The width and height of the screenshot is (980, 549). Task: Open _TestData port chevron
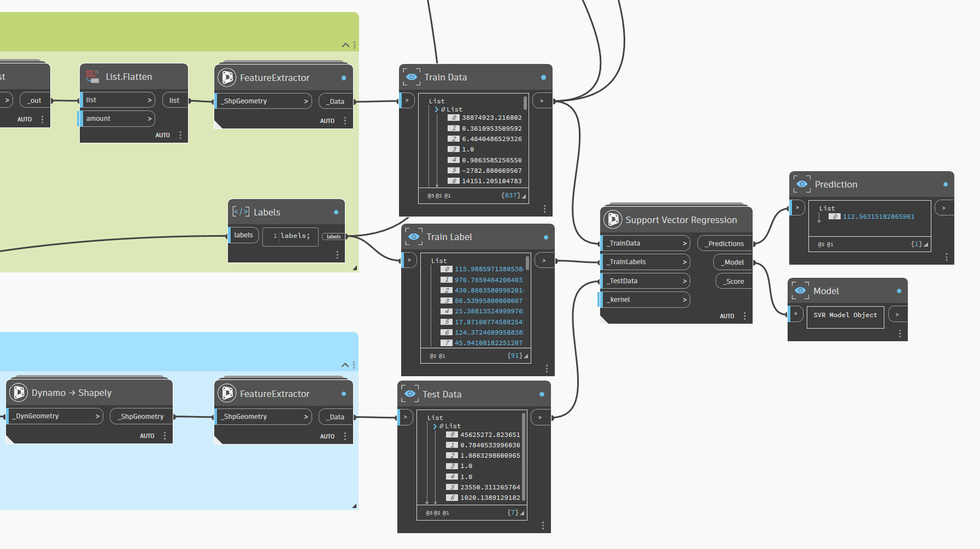click(x=684, y=281)
